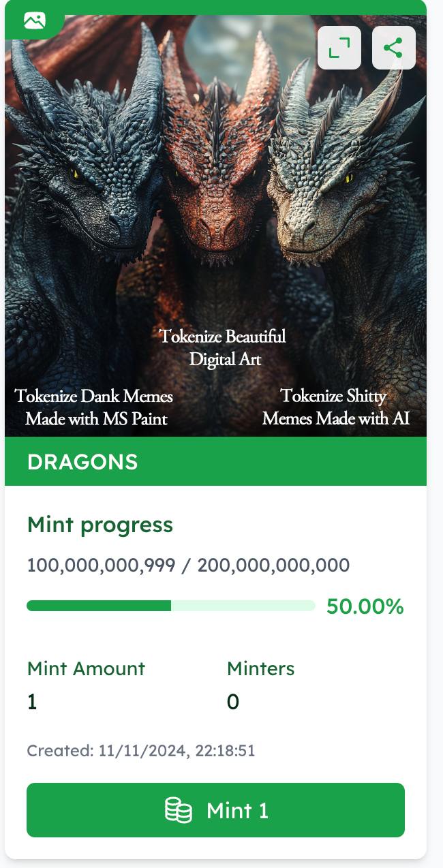Click the 50.00% progress percentage
The height and width of the screenshot is (868, 443).
pyautogui.click(x=365, y=606)
